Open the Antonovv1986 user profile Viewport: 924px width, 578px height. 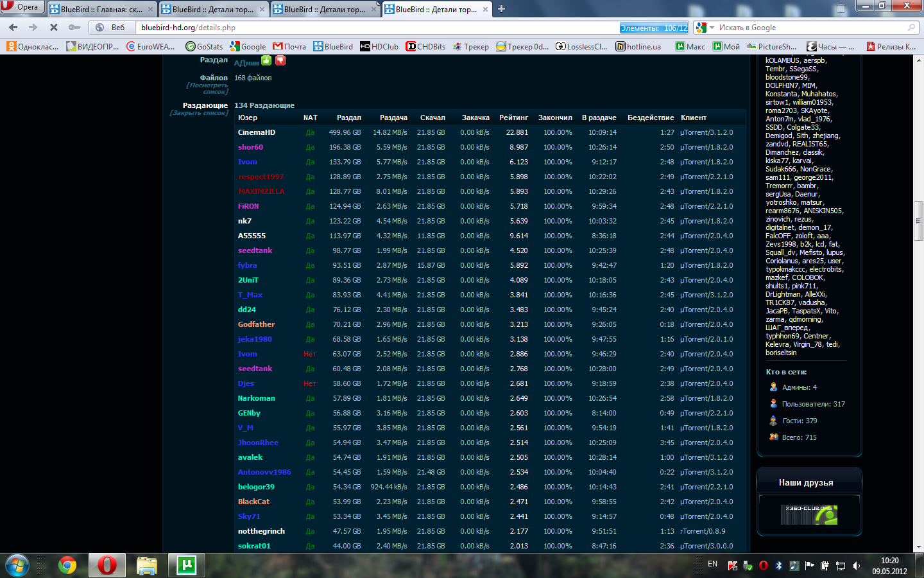pyautogui.click(x=264, y=472)
